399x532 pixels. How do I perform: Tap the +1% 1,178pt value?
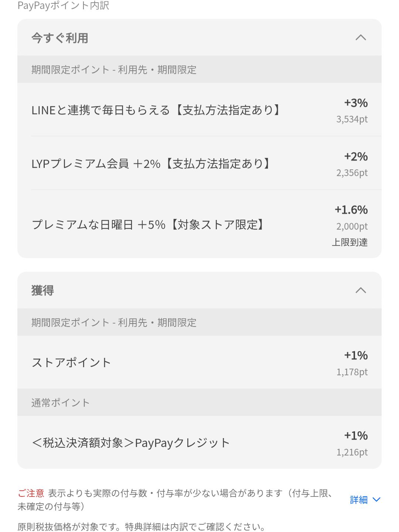tap(352, 363)
